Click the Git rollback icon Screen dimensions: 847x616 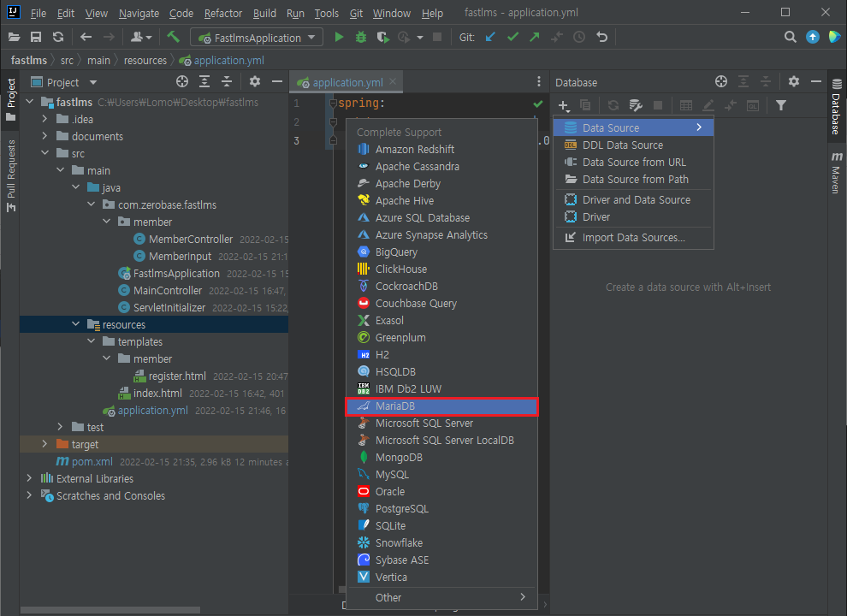click(601, 38)
